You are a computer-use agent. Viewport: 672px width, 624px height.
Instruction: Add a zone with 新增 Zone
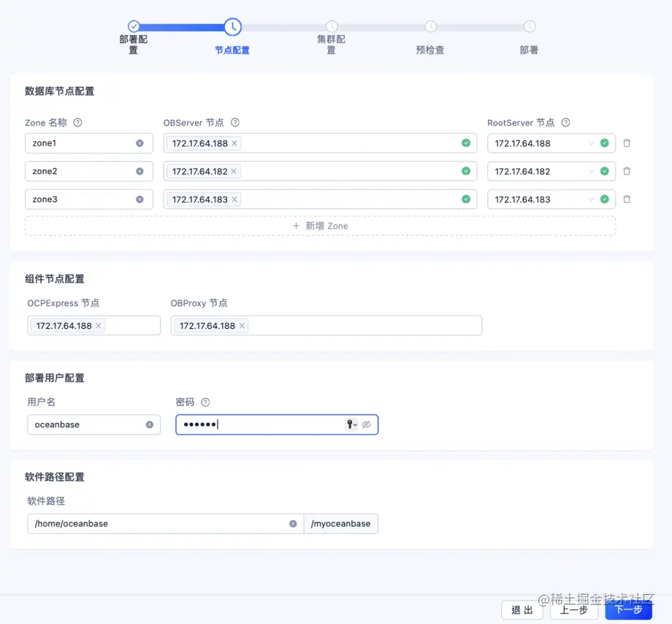click(x=320, y=226)
